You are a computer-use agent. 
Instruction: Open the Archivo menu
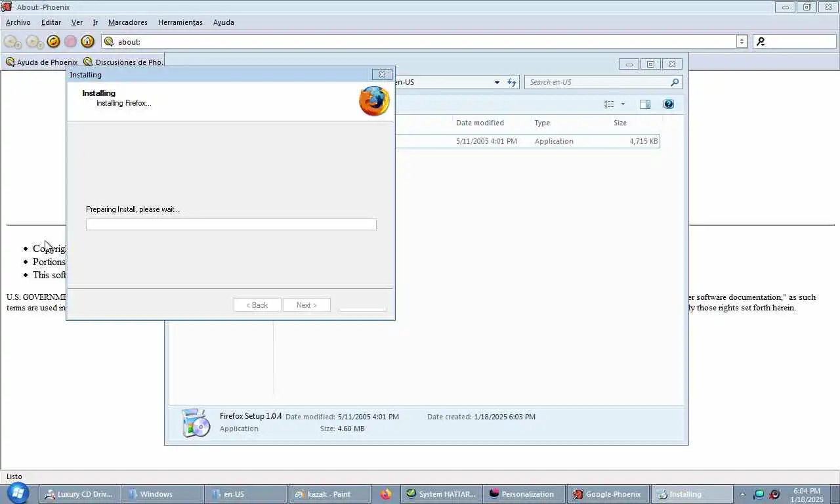point(18,22)
